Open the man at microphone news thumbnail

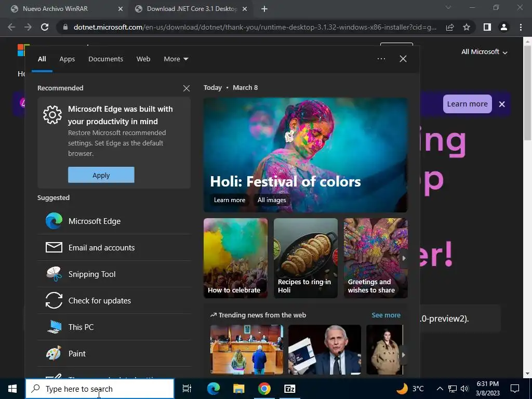pyautogui.click(x=325, y=350)
